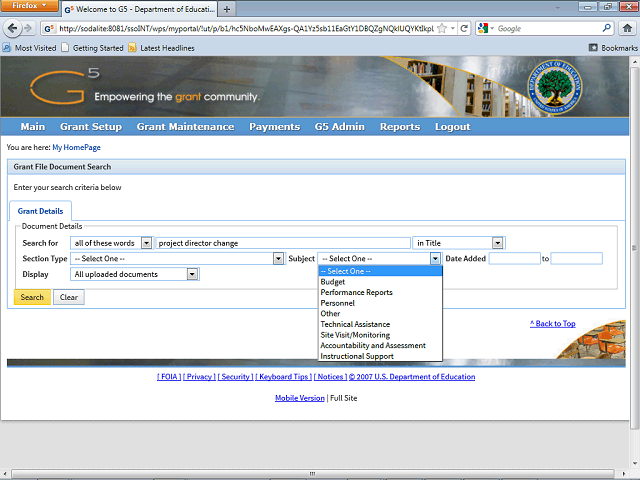Expand the 'in Title' dropdown
This screenshot has width=640, height=480.
(x=497, y=243)
